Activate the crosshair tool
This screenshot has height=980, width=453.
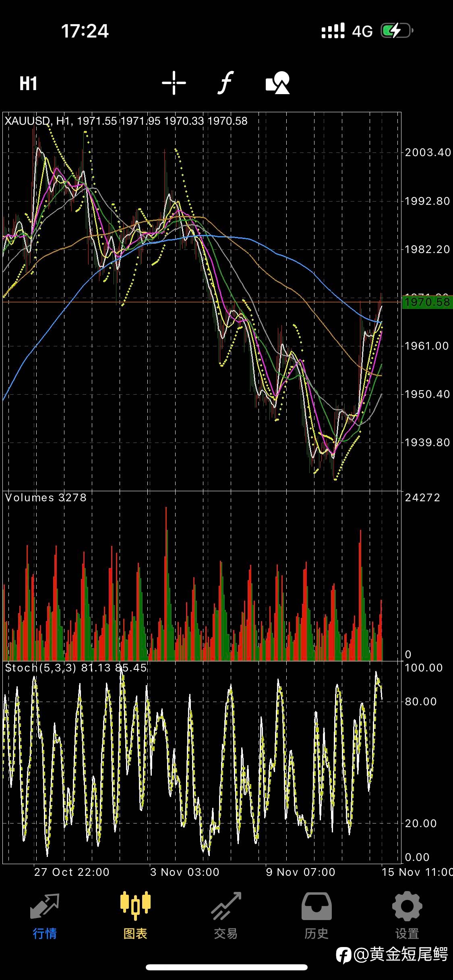(x=174, y=83)
